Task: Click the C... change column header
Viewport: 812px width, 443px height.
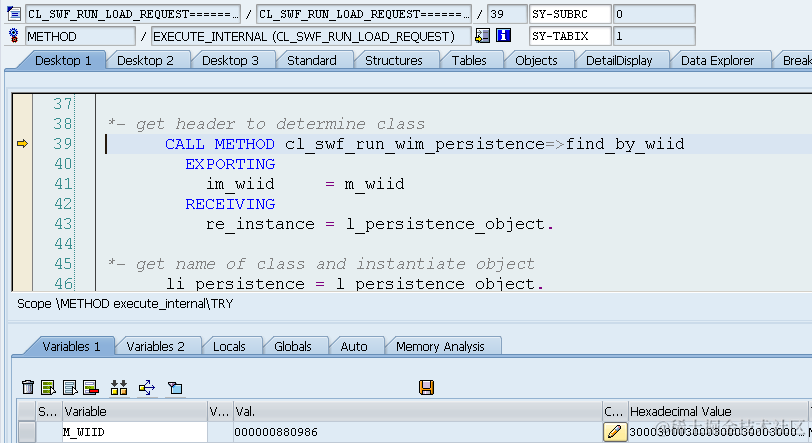Action: click(615, 411)
